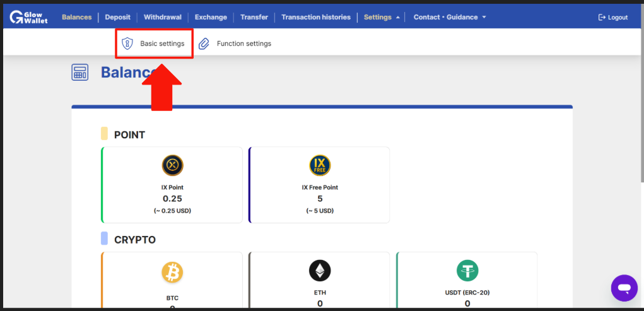Click the IX Free Point coin icon

pos(320,165)
